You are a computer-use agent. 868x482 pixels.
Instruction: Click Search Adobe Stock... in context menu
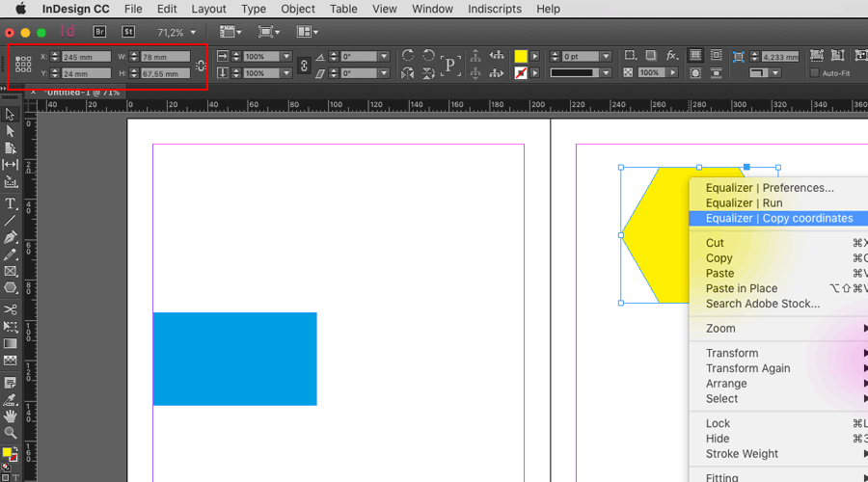[762, 304]
